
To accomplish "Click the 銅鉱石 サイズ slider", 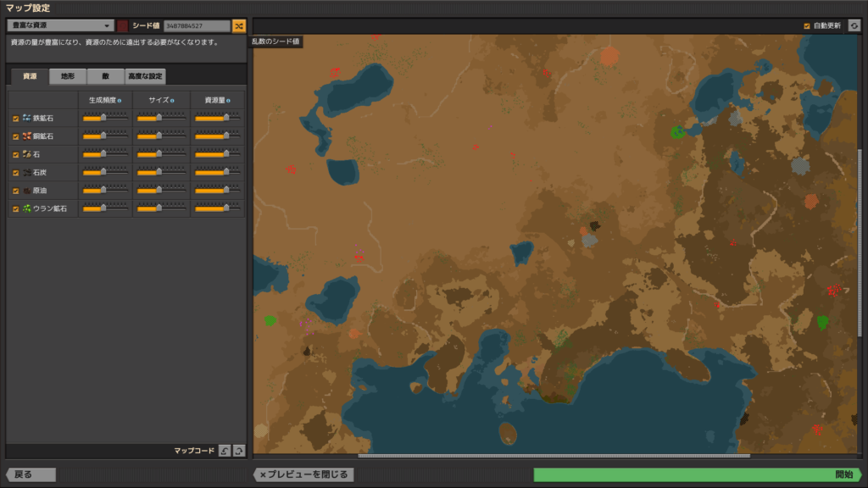I will point(161,136).
